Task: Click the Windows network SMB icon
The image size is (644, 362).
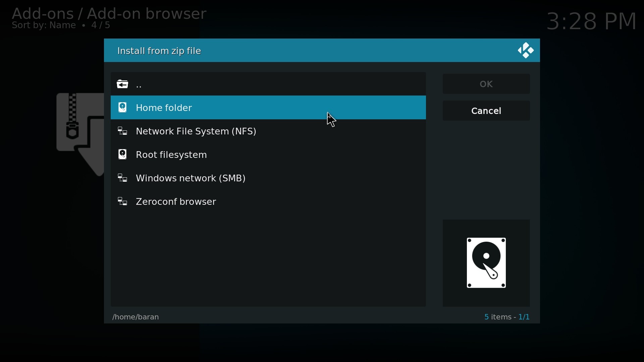Action: point(123,179)
